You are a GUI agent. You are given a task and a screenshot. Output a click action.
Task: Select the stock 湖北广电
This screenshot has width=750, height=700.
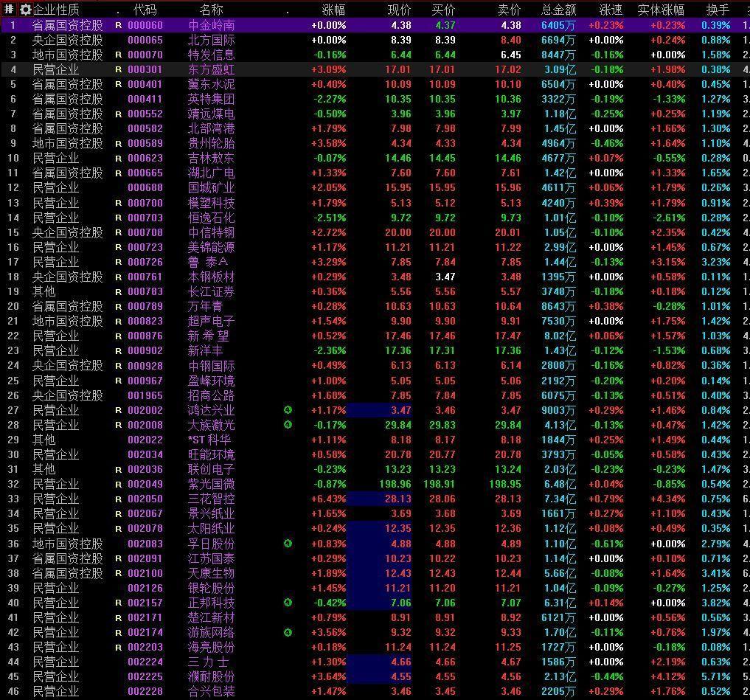(212, 173)
